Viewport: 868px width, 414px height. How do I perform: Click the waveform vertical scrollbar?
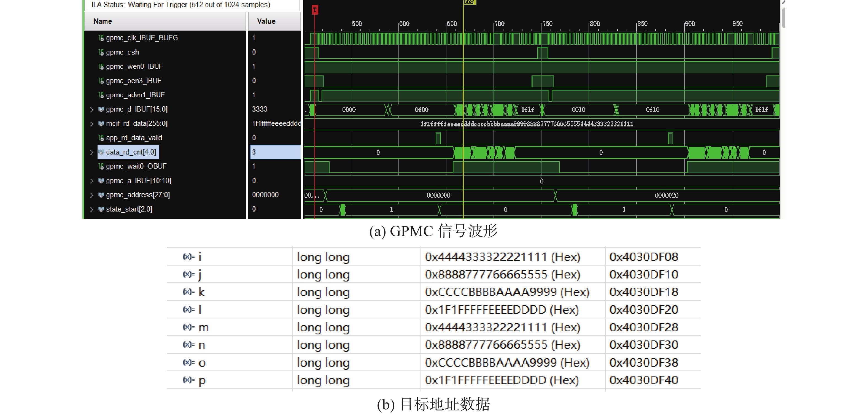(x=783, y=18)
